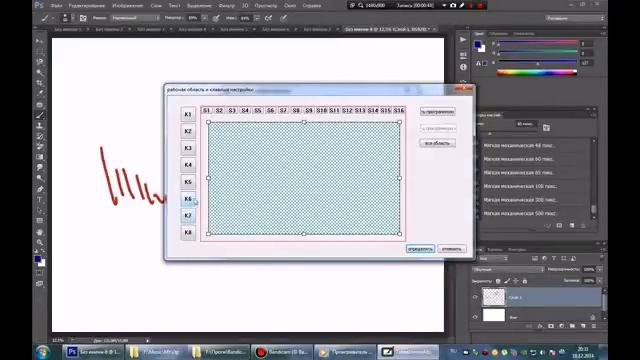Click the color spectrum ramp
This screenshot has width=640, height=360.
[537, 73]
